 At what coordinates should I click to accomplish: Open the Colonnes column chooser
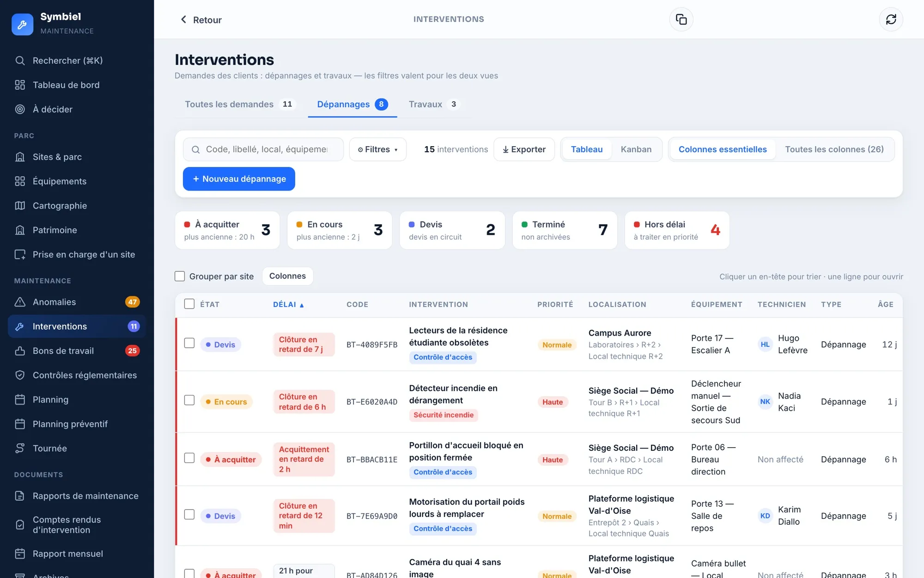pos(287,276)
